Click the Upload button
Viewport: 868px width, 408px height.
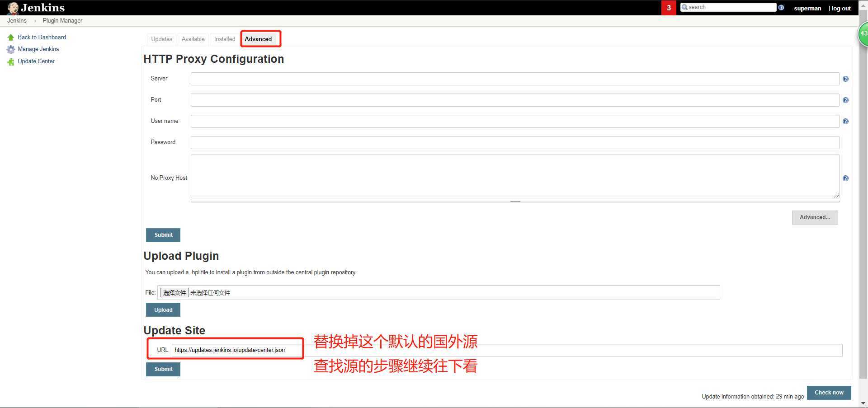[x=163, y=310]
